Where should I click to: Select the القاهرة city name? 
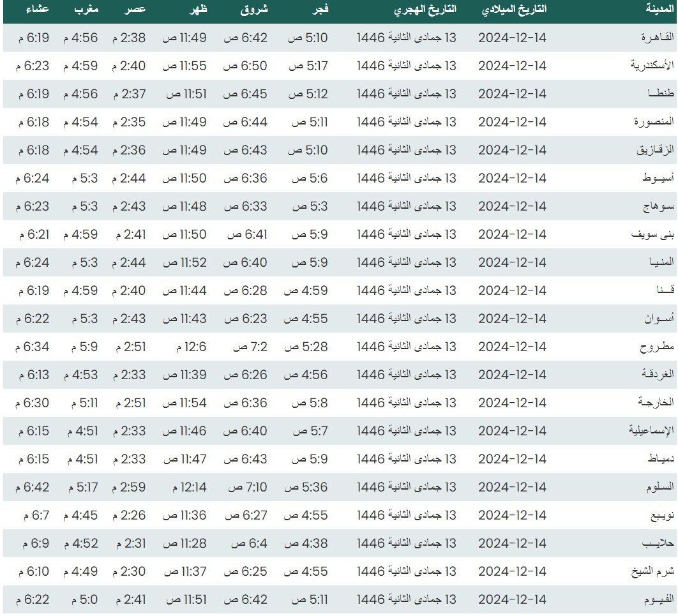click(658, 38)
